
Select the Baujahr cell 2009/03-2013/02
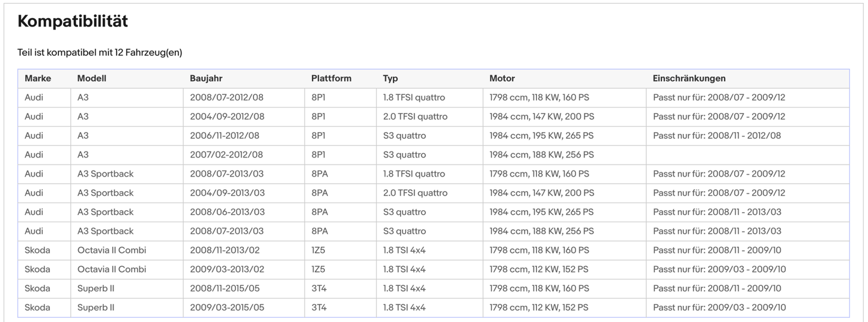227,270
